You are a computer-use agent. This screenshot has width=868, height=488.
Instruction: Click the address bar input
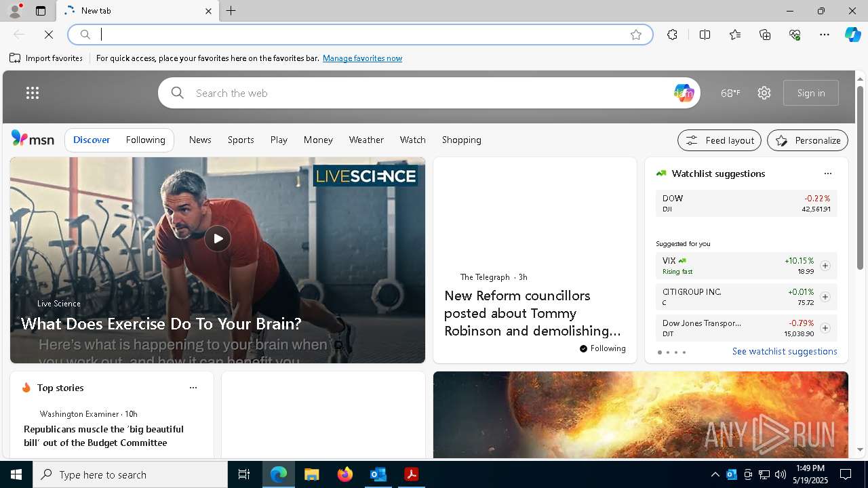pyautogui.click(x=359, y=35)
